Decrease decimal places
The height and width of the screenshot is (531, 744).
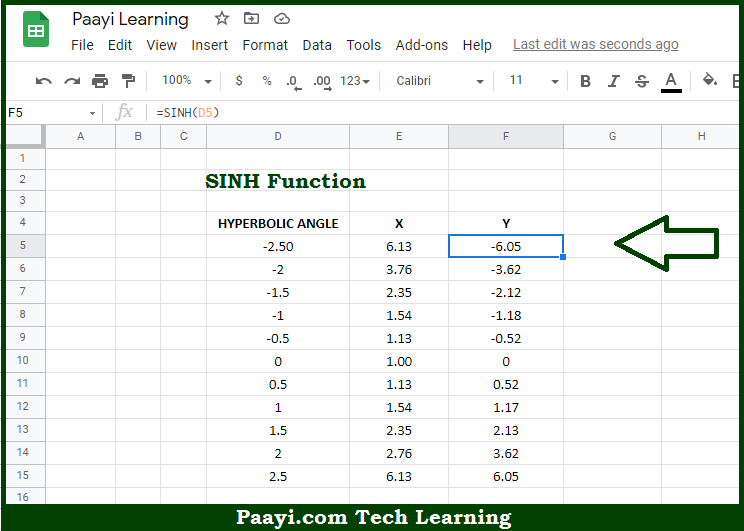(294, 82)
